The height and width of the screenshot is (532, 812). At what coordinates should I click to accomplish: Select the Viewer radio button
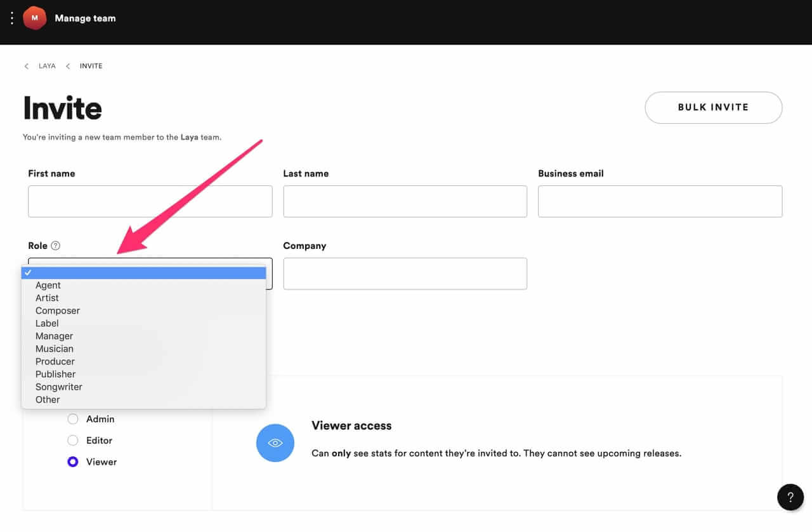pos(73,462)
